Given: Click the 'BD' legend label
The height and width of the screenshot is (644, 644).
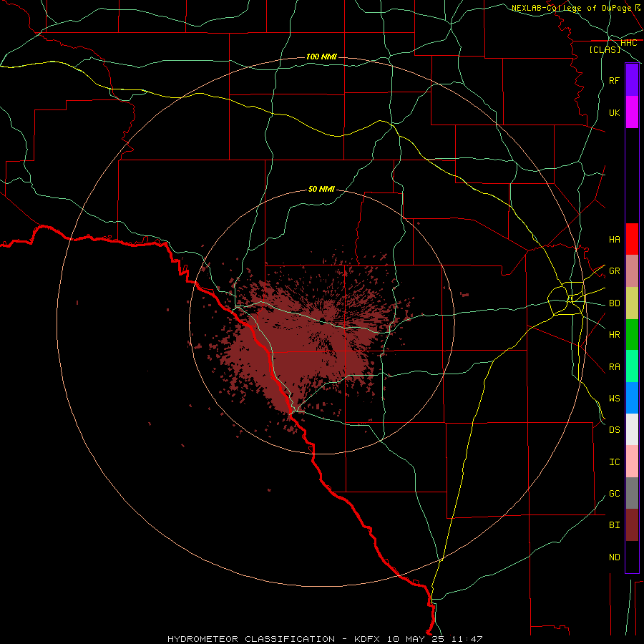Looking at the screenshot, I should (x=615, y=303).
